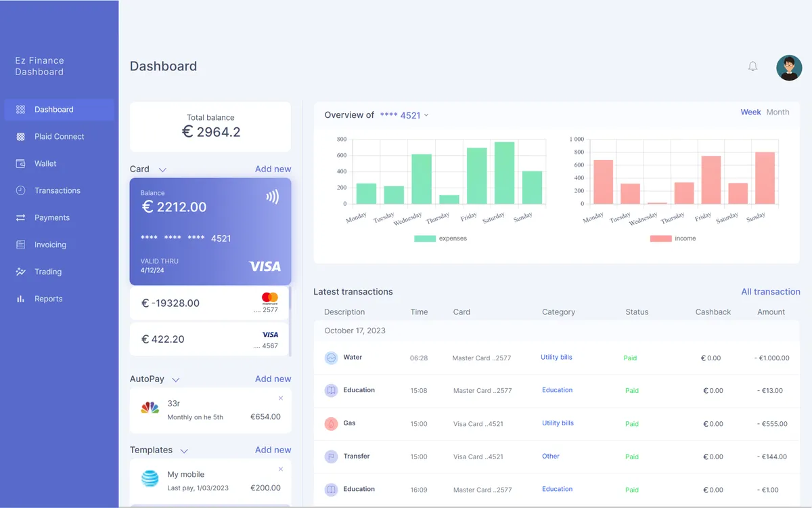Select the € -19328.00 Mastercard
The width and height of the screenshot is (812, 508).
[x=209, y=303]
